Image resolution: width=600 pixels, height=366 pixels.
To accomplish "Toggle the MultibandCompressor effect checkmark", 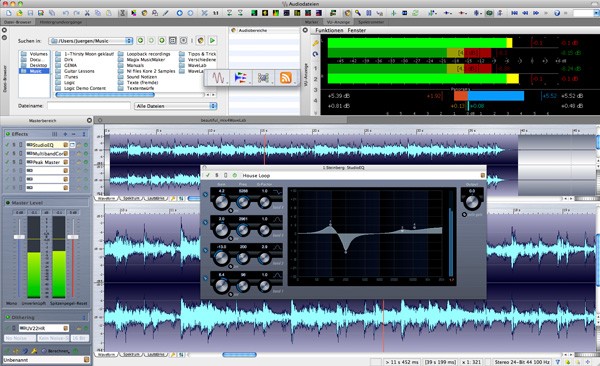I will coord(7,154).
